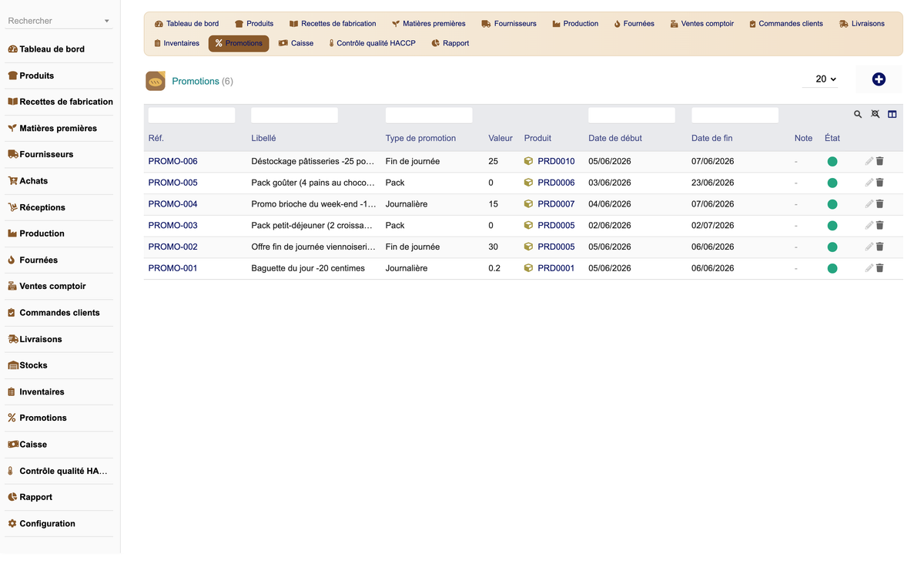The height and width of the screenshot is (571, 924).
Task: Open the rows-per-page dropdown showing 20
Action: (x=820, y=79)
